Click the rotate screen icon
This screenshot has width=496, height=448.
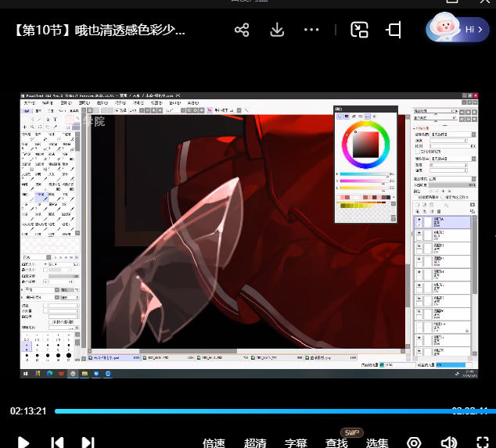click(394, 30)
